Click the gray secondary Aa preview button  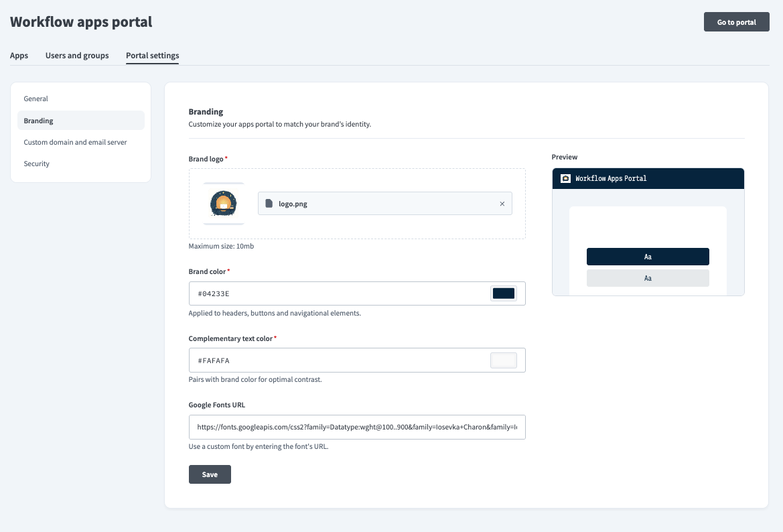point(648,278)
